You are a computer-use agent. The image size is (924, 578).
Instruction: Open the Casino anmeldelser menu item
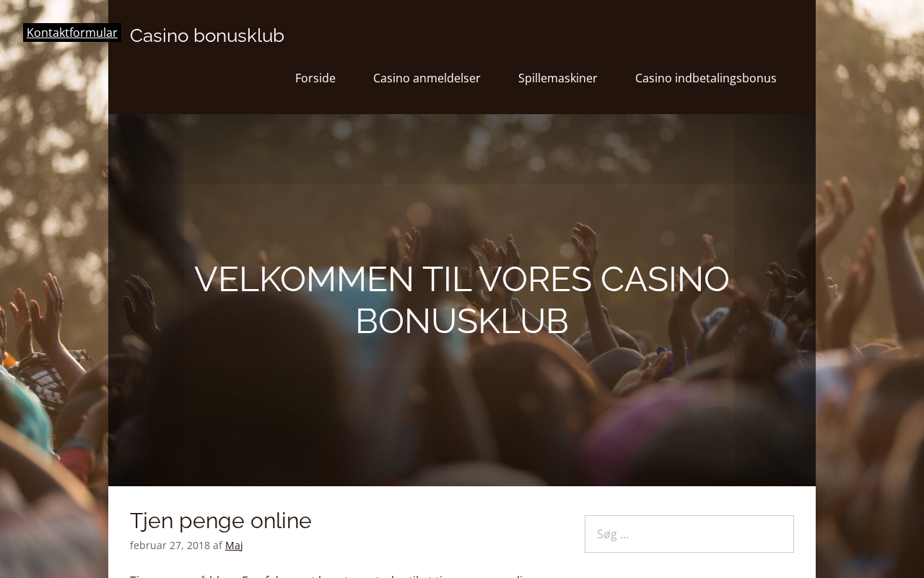pos(427,78)
